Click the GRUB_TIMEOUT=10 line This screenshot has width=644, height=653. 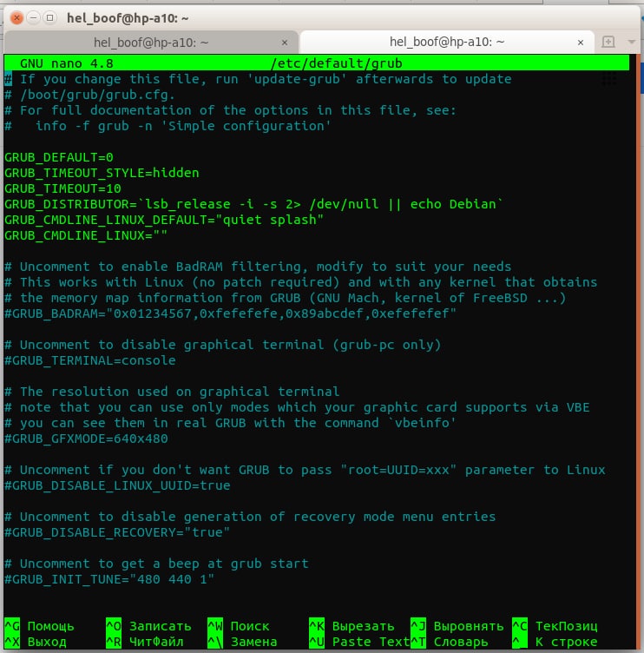pos(62,188)
